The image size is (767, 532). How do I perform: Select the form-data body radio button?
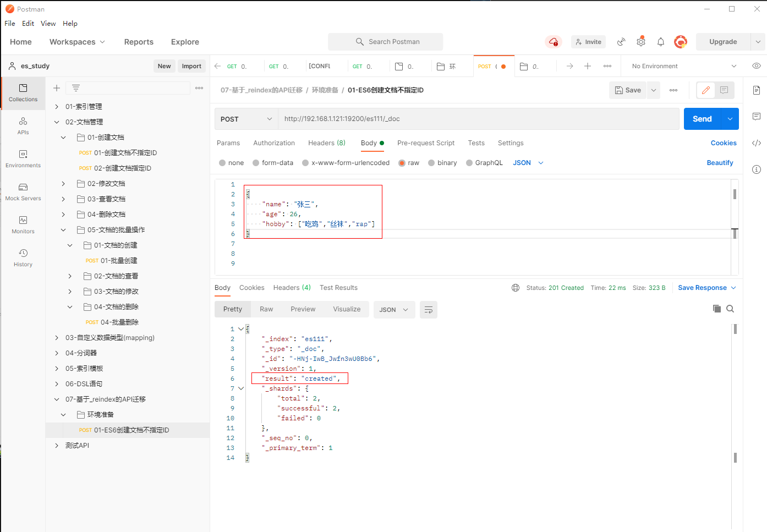(256, 163)
